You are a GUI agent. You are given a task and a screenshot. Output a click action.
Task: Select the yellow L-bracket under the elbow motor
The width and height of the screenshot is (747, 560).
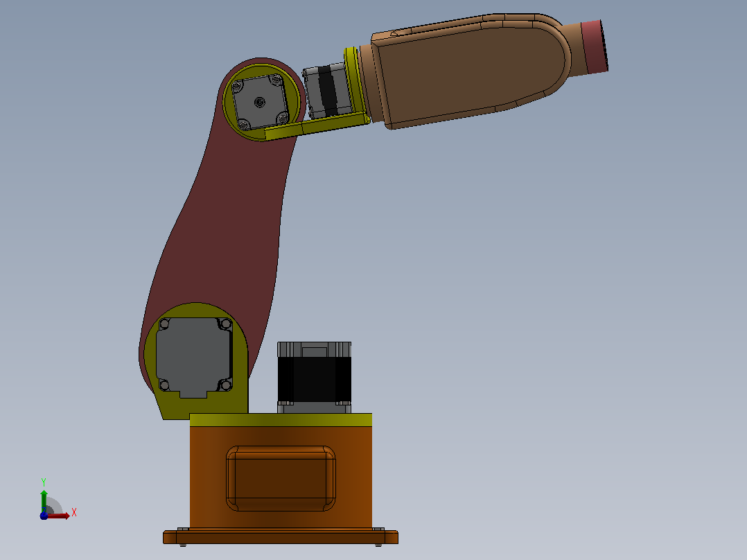pyautogui.click(x=318, y=125)
